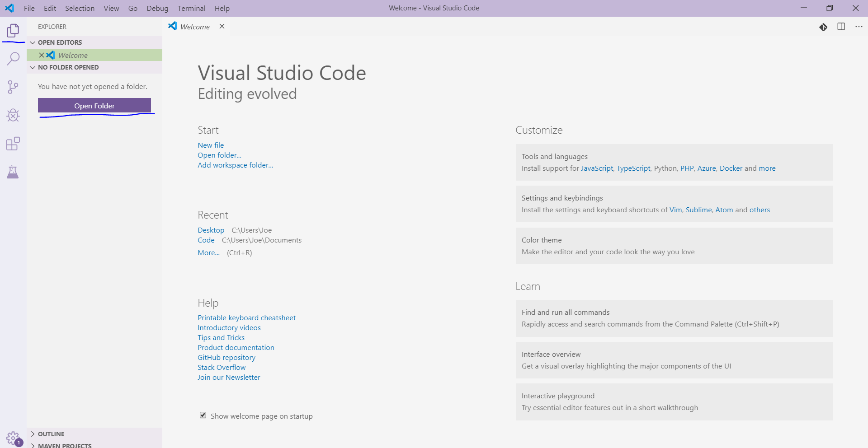Open the Interface overview card
Screen dimensions: 868x448
pyautogui.click(x=674, y=360)
